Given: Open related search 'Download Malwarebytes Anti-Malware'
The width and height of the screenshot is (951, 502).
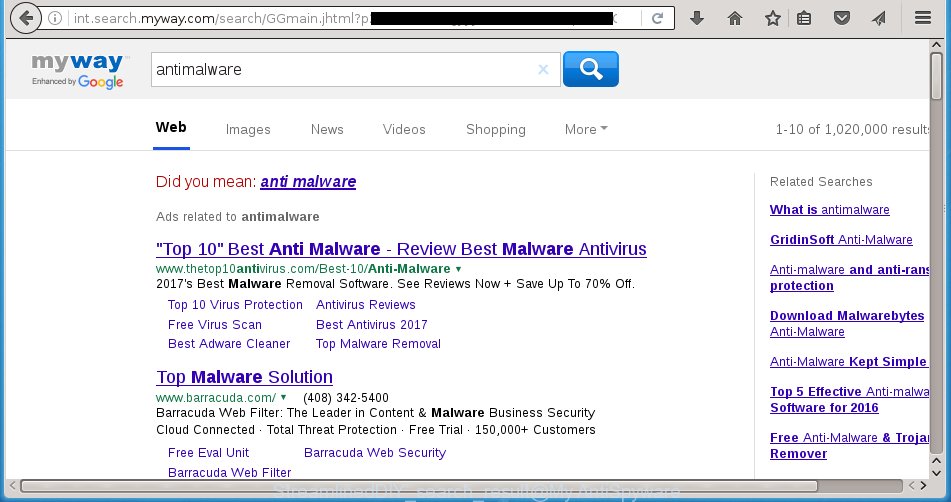Looking at the screenshot, I should 847,323.
